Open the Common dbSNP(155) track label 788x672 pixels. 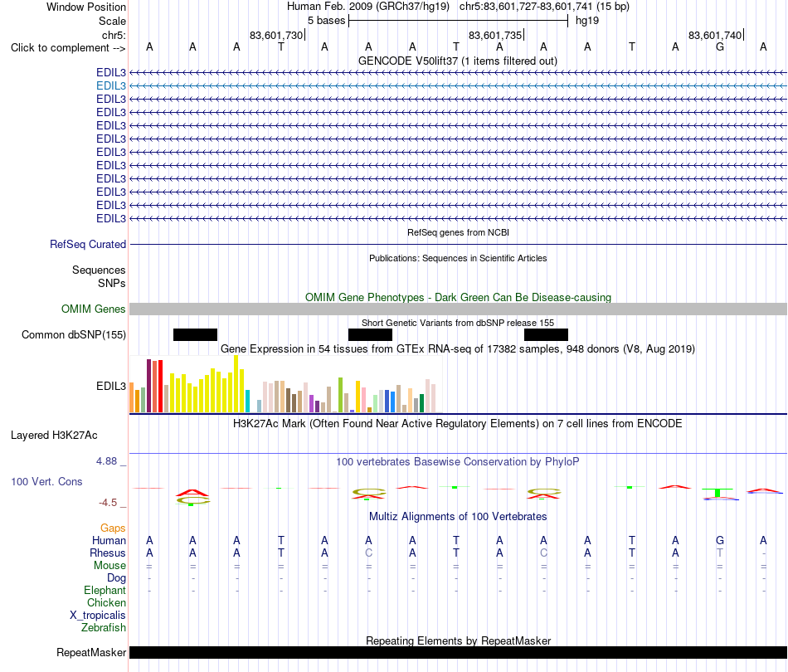(73, 334)
